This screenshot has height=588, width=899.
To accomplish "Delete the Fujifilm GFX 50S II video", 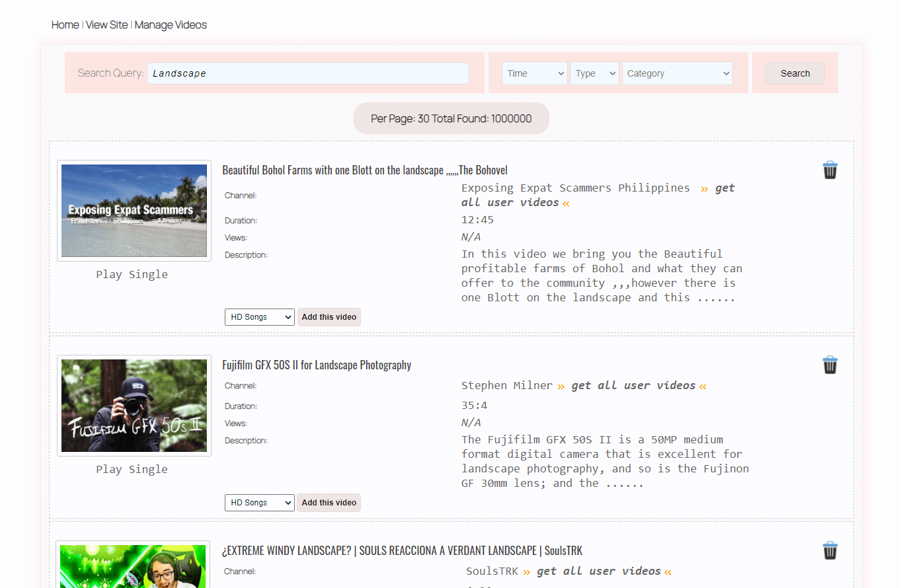I will 830,365.
